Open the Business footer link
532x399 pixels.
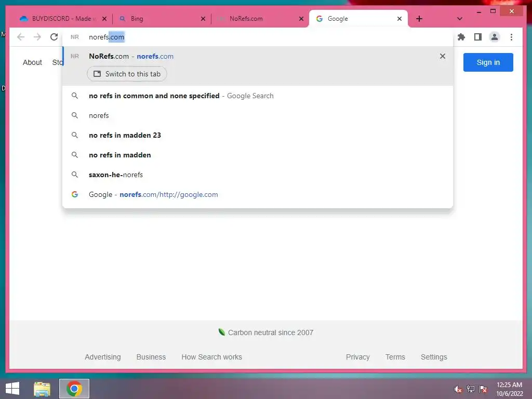click(151, 357)
